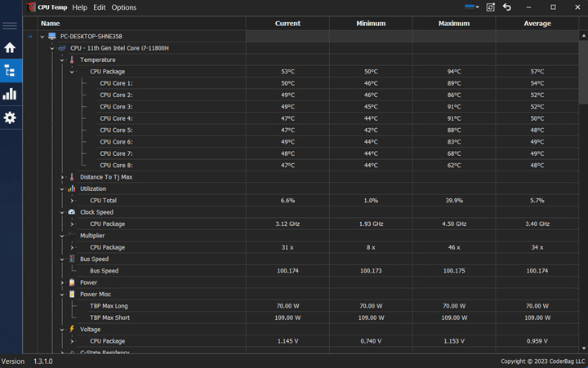Click the Bus Speed icon
The width and height of the screenshot is (588, 368).
click(72, 259)
